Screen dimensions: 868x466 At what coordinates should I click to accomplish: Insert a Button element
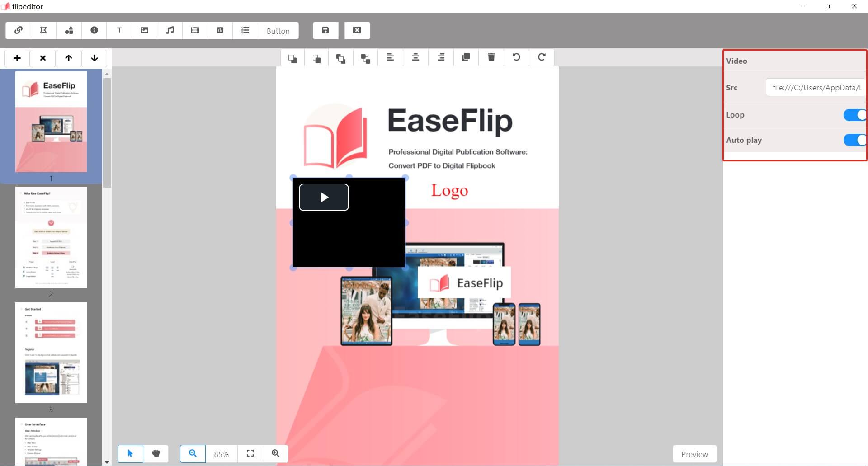click(x=278, y=31)
